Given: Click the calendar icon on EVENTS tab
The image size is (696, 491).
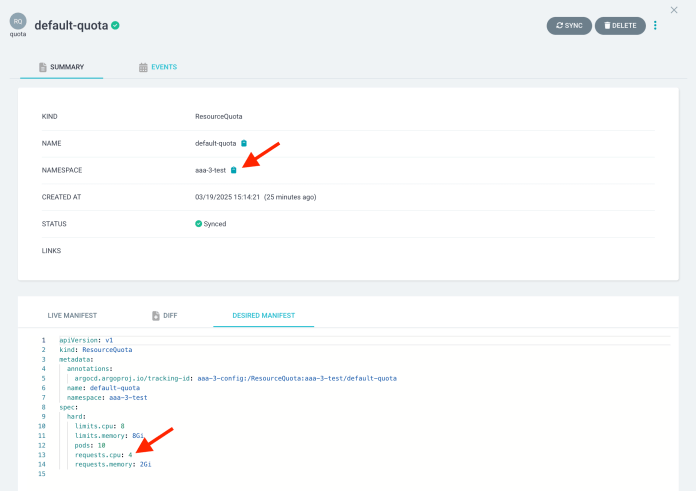Looking at the screenshot, I should (x=143, y=67).
